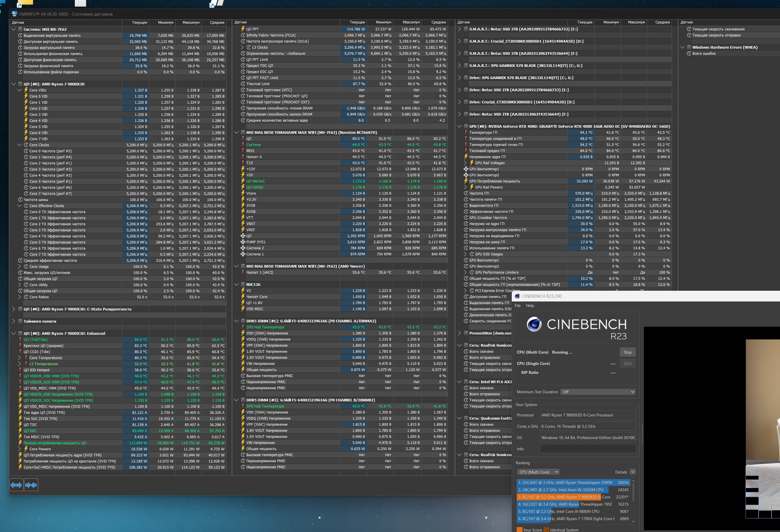Collapse the Core VIDs tree group

point(19,90)
